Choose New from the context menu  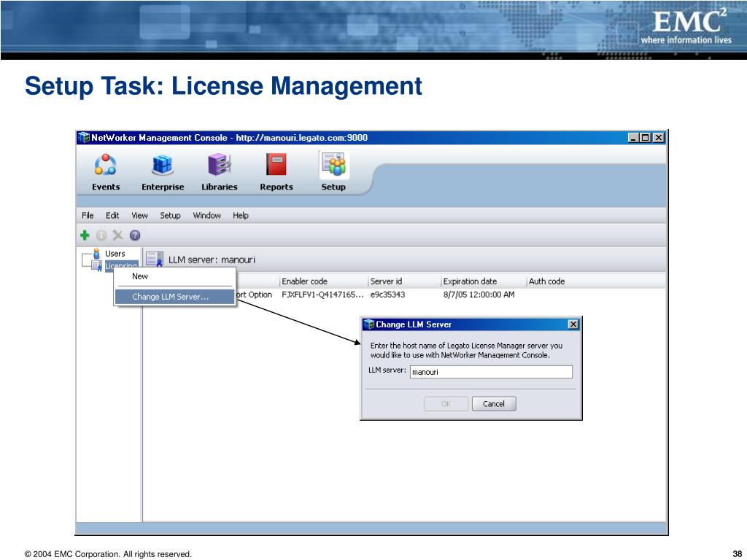tap(175, 276)
